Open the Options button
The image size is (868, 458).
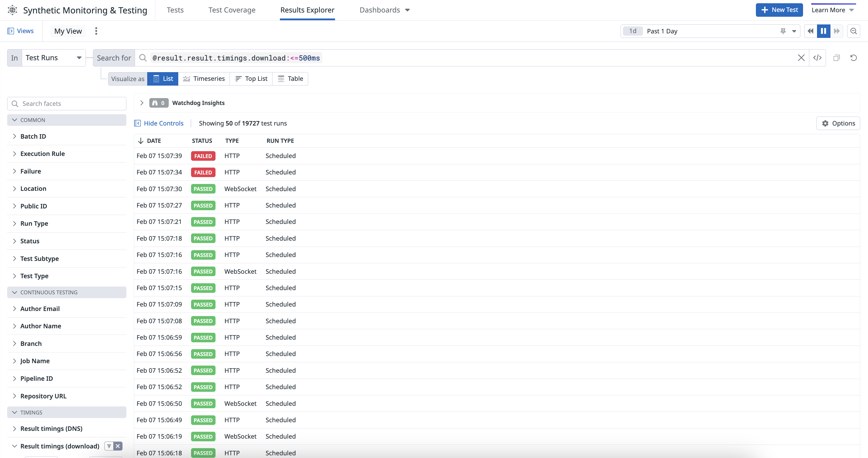(838, 123)
